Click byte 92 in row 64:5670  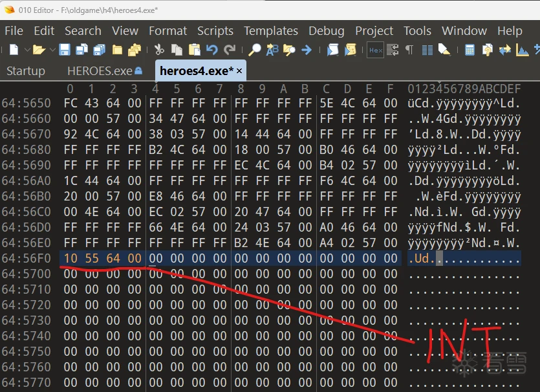70,135
